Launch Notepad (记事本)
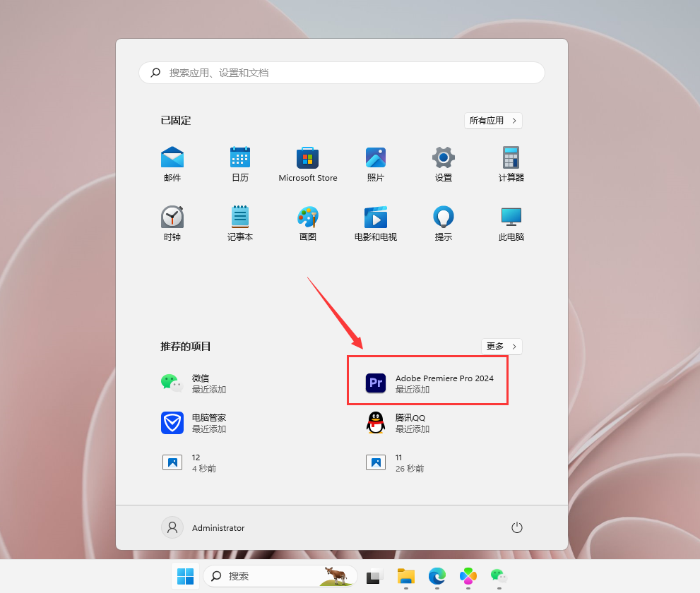Image resolution: width=700 pixels, height=593 pixels. (240, 224)
